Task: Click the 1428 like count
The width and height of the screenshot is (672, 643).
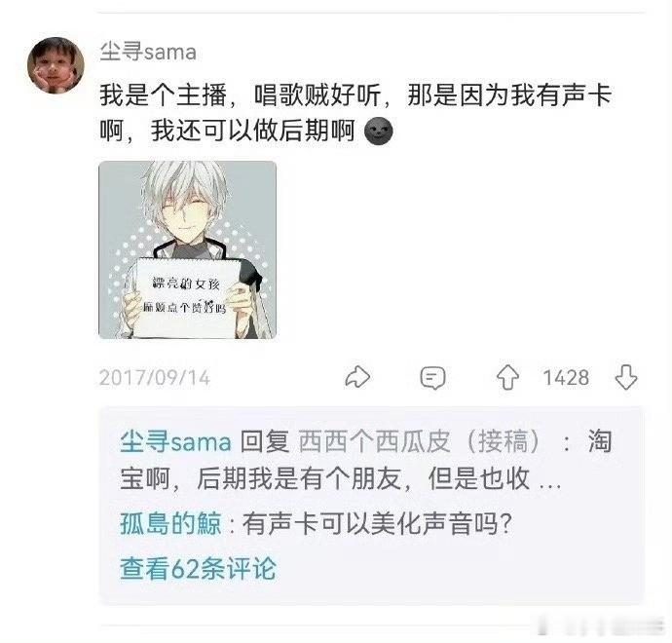Action: 566,378
